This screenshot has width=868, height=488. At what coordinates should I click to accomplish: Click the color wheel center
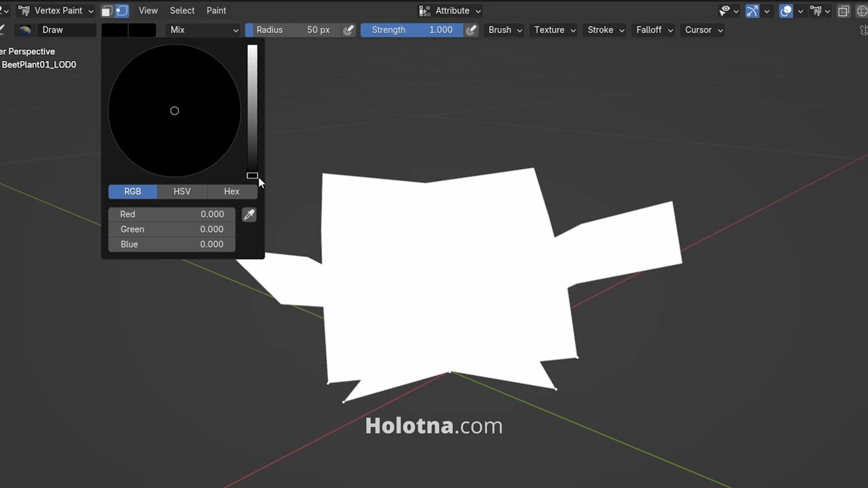pyautogui.click(x=174, y=110)
